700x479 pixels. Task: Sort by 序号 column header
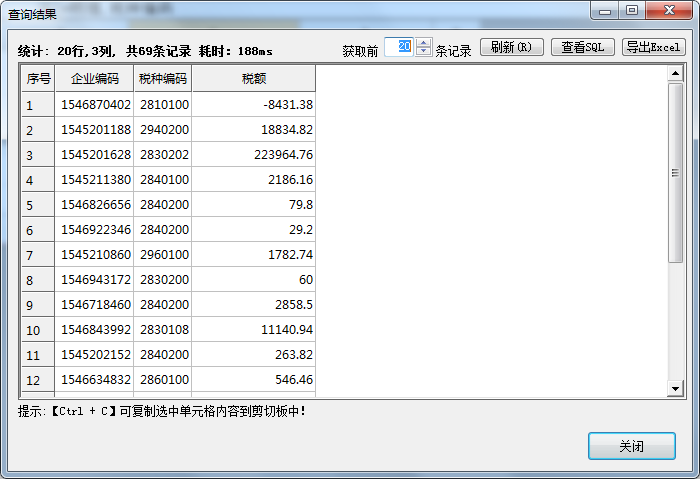[38, 79]
